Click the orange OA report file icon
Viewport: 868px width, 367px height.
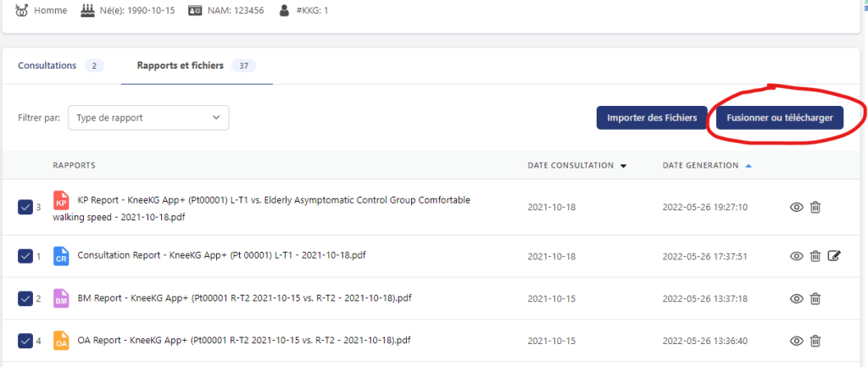click(61, 341)
